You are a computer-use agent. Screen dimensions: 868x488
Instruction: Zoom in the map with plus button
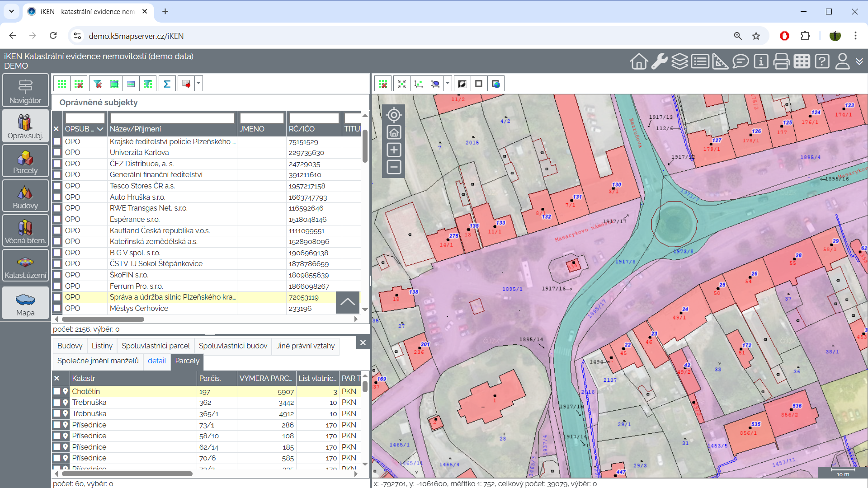(x=394, y=150)
